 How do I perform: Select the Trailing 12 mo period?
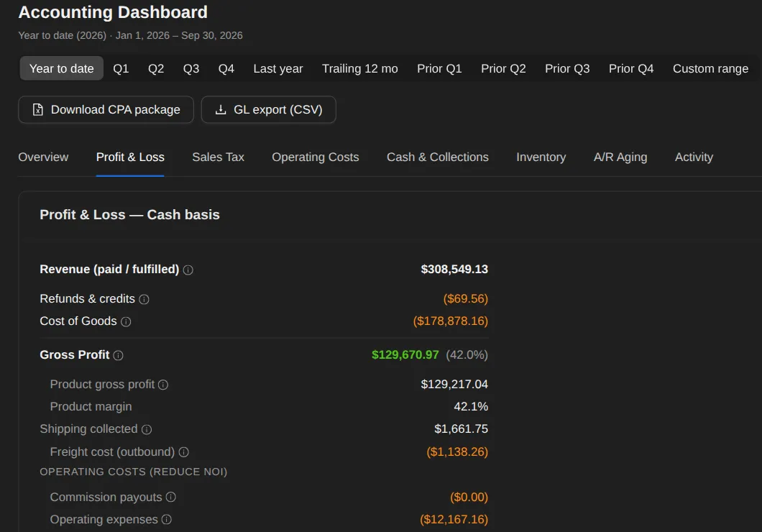click(x=360, y=68)
